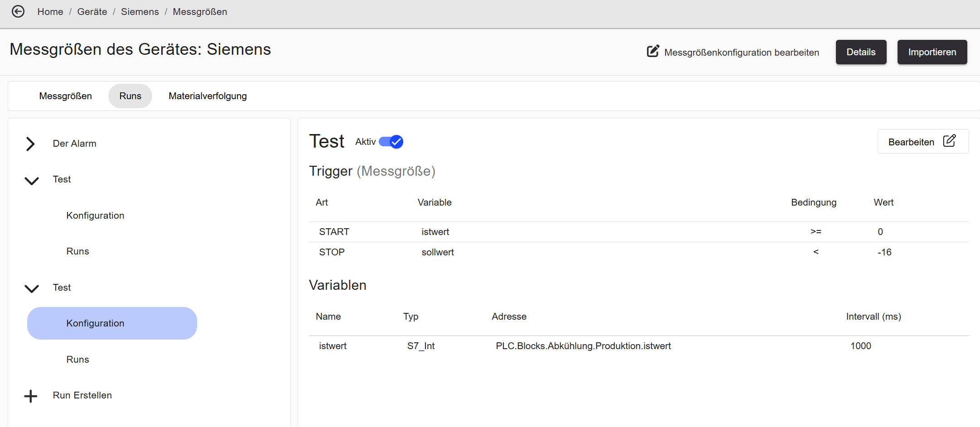
Task: Click the 1000 interval value
Action: point(861,346)
